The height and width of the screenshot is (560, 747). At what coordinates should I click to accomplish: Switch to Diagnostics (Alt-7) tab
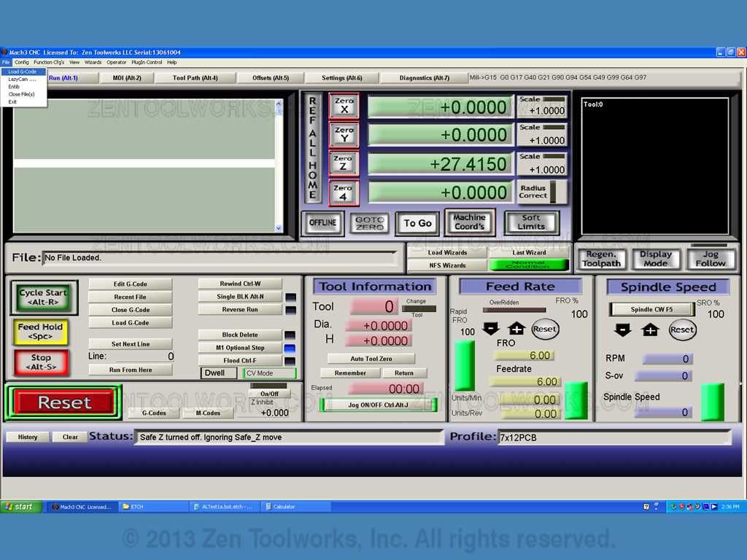coord(425,77)
